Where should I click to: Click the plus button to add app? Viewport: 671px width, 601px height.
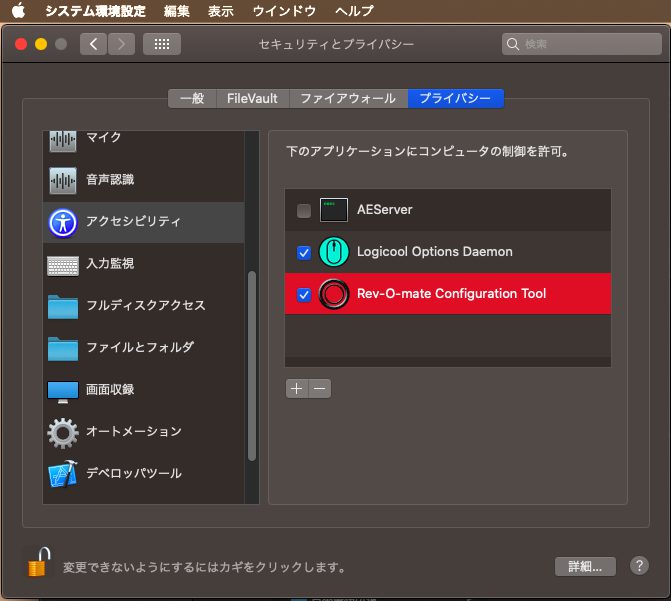click(x=296, y=389)
